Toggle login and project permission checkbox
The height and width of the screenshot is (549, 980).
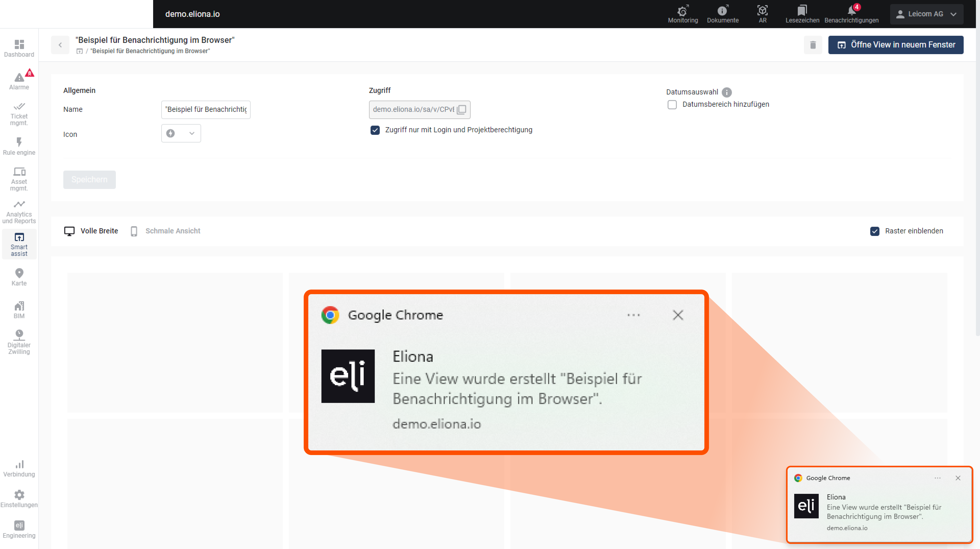pyautogui.click(x=375, y=130)
